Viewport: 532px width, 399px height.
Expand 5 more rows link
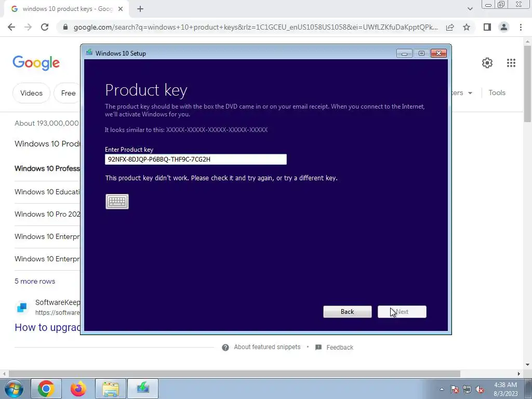35,281
